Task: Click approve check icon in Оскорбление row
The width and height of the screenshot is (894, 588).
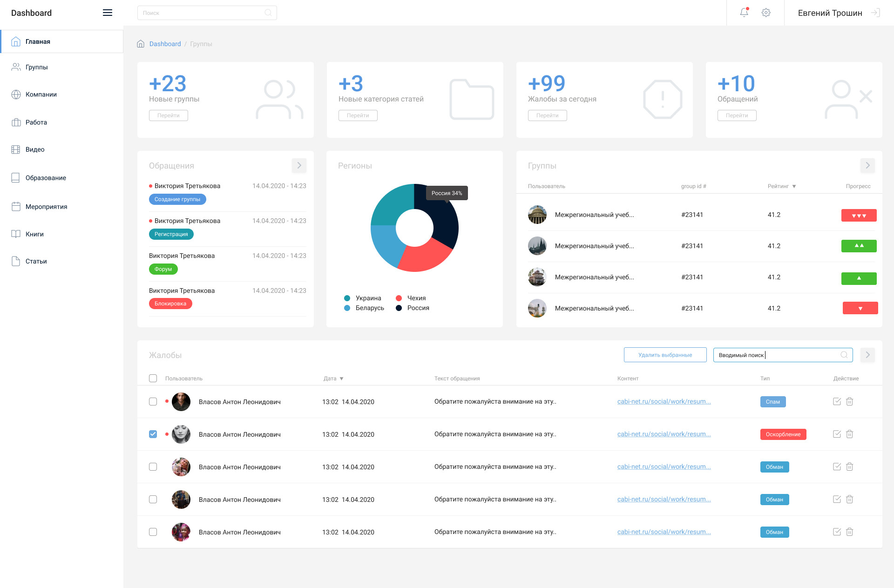Action: pyautogui.click(x=837, y=434)
